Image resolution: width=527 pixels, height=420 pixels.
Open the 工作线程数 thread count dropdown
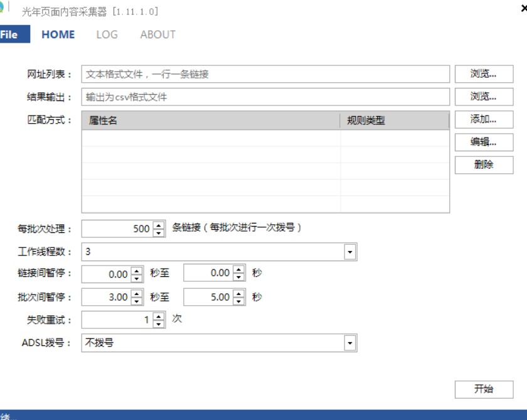[x=351, y=250]
